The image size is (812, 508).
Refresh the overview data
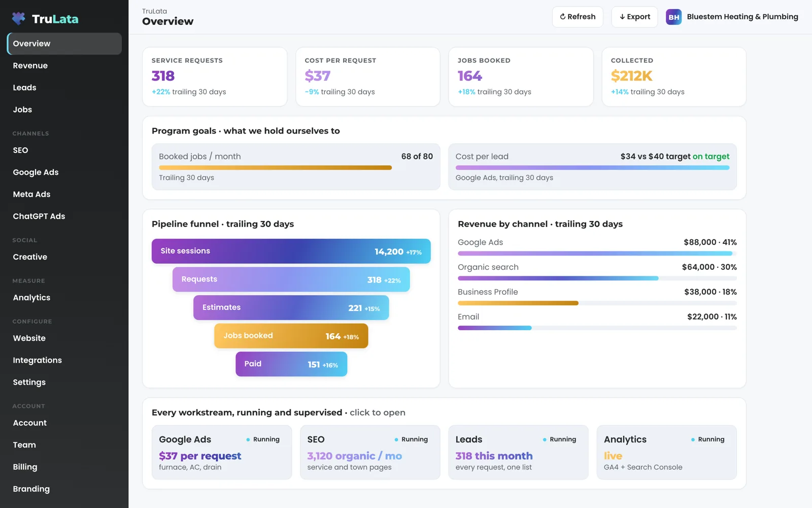(578, 17)
